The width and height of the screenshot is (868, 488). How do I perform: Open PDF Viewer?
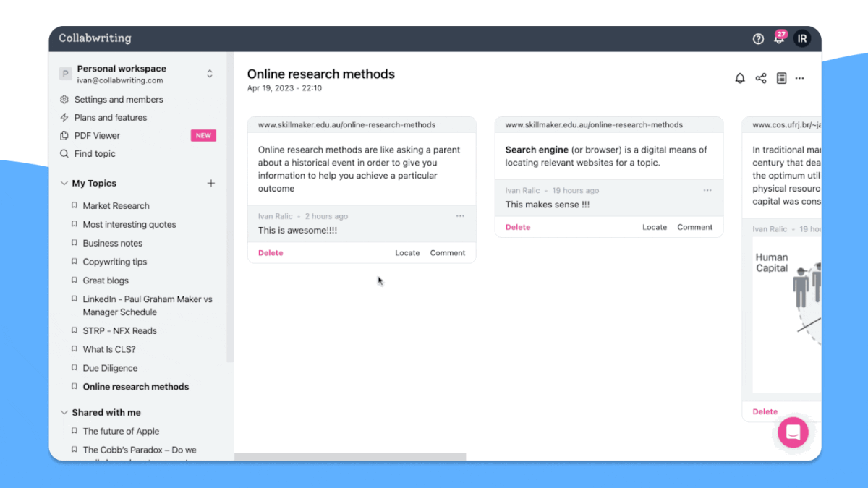(97, 136)
